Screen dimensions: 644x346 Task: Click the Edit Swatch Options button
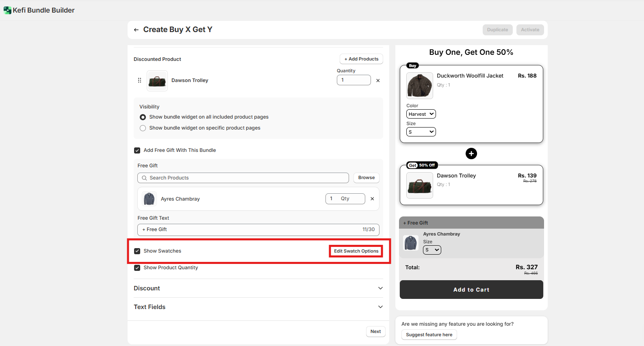point(356,251)
